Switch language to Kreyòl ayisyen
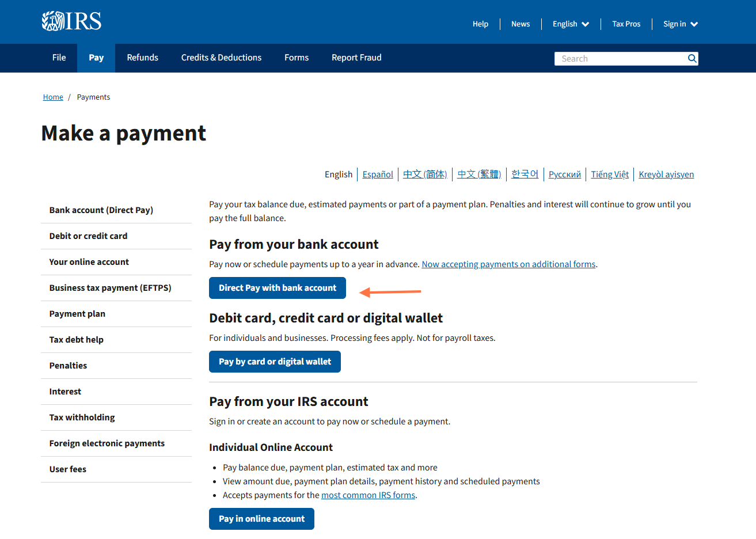Image resolution: width=756 pixels, height=539 pixels. coord(666,174)
